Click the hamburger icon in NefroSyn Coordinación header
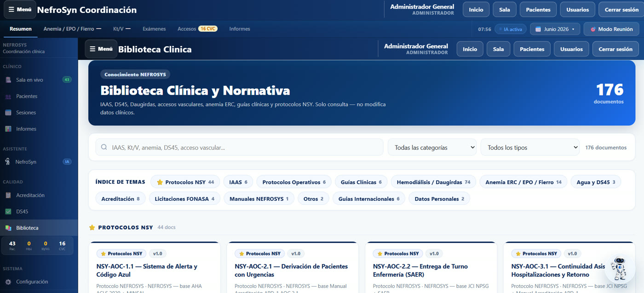This screenshot has width=644, height=293. pos(11,9)
